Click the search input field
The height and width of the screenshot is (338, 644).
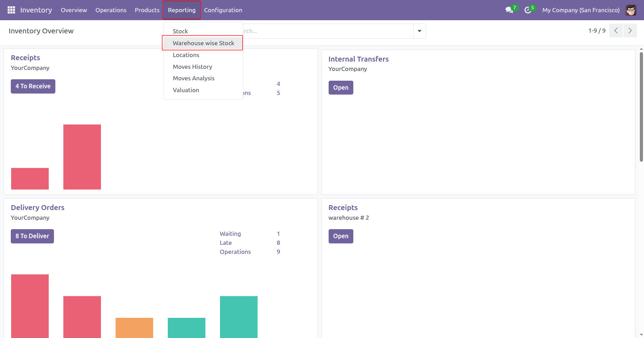327,31
